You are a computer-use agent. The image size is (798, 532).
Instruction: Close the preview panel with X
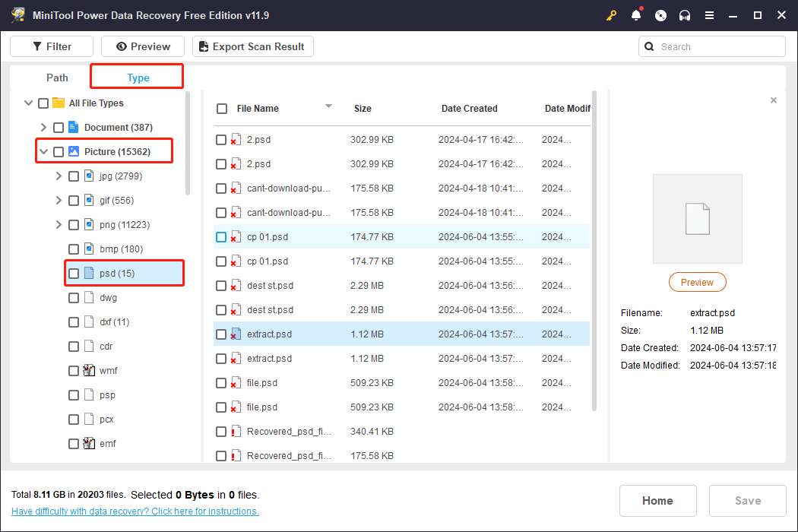coord(774,100)
